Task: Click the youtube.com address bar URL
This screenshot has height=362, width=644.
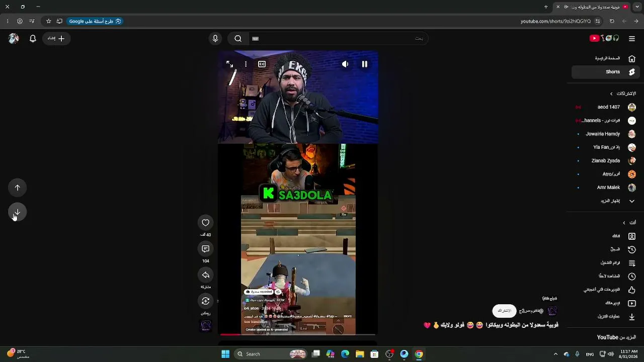Action: 555,21
